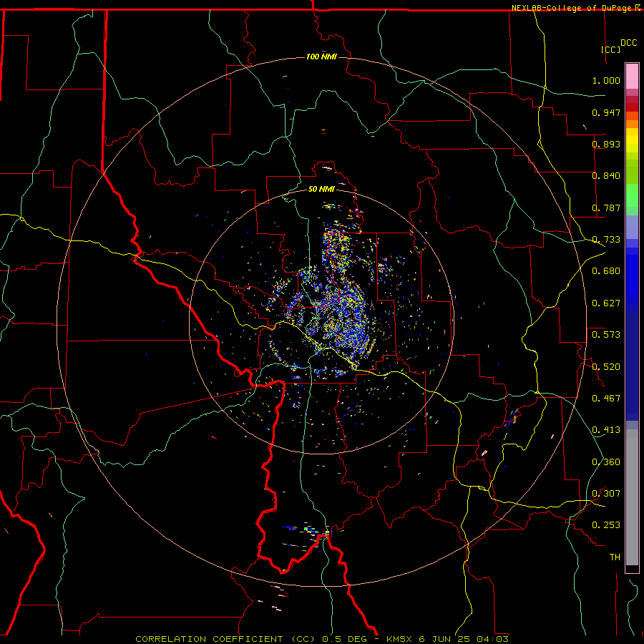Click the 0.5 DEG tilt text
Screen dimensions: 644x644
point(345,639)
